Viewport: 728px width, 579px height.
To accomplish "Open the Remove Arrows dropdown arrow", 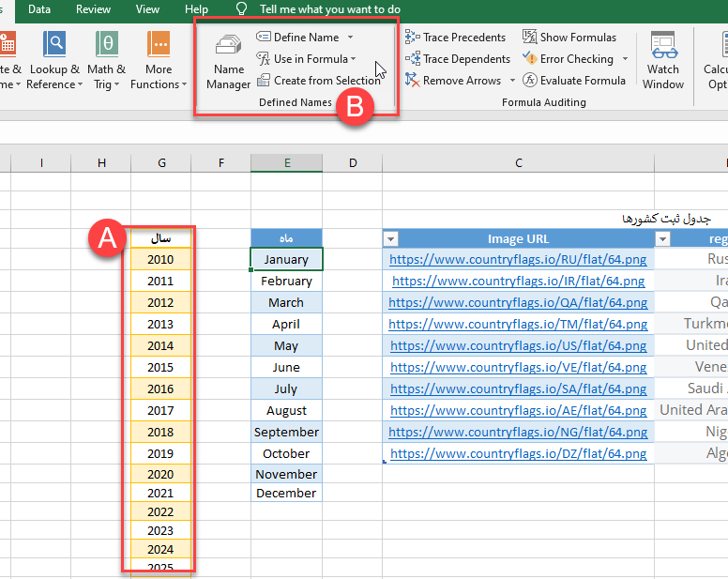I will point(513,81).
